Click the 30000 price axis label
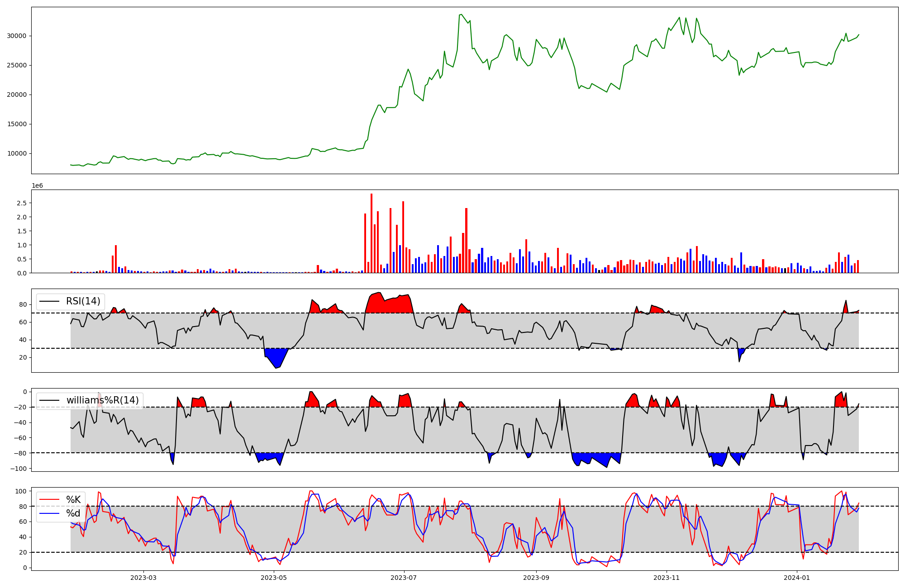 (17, 36)
